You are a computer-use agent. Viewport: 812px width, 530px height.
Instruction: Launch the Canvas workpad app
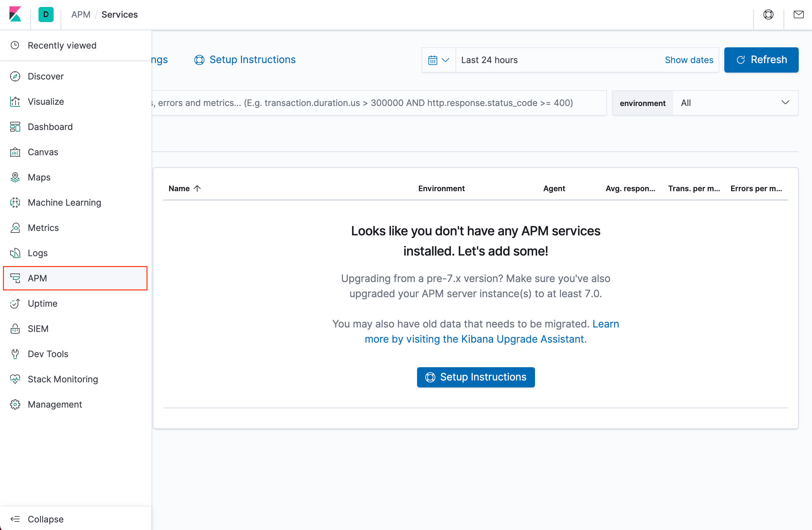click(x=43, y=152)
